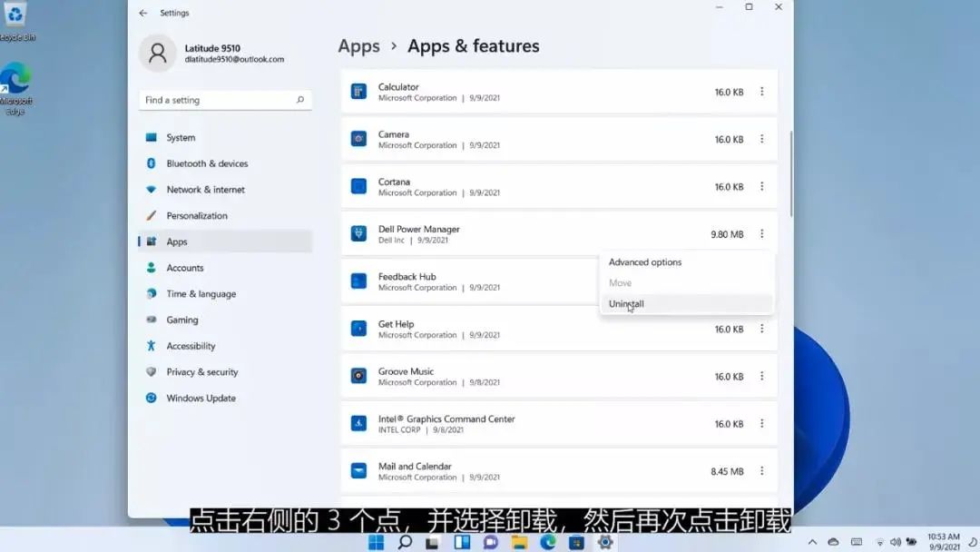Open volume control in the system tray
Image resolution: width=980 pixels, height=552 pixels.
click(x=896, y=541)
